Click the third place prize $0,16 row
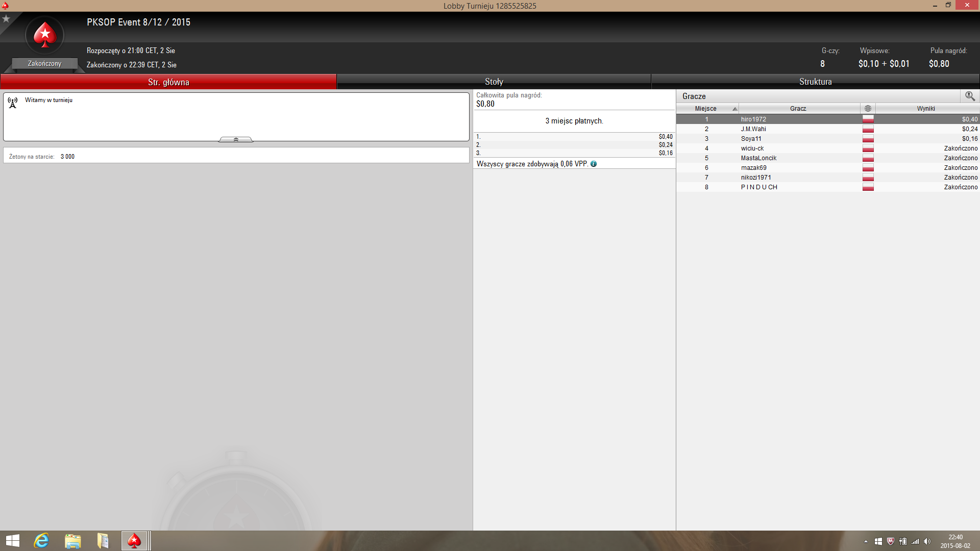This screenshot has height=551, width=980. pyautogui.click(x=574, y=153)
